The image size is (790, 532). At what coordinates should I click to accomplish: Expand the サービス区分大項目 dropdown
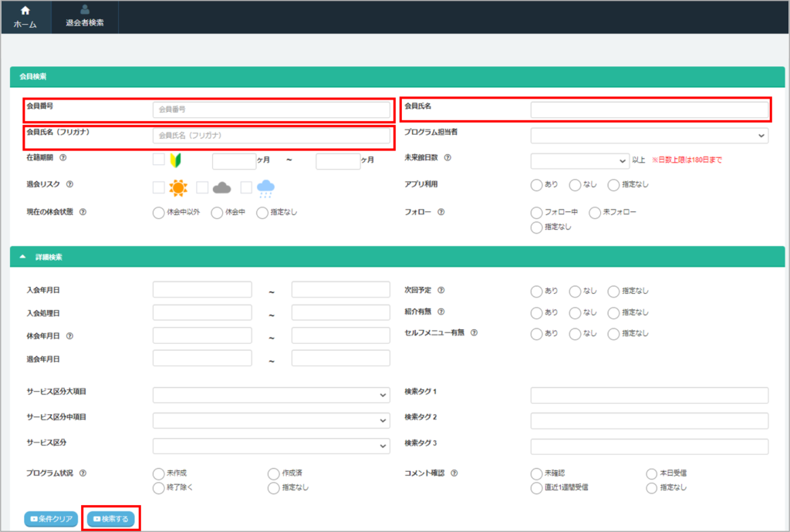(271, 395)
